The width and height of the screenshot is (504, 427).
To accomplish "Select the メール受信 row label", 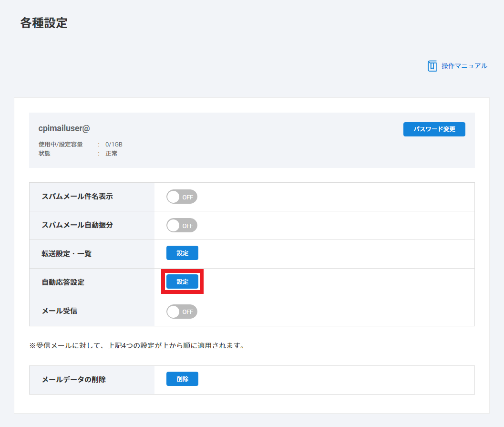I will (x=60, y=311).
